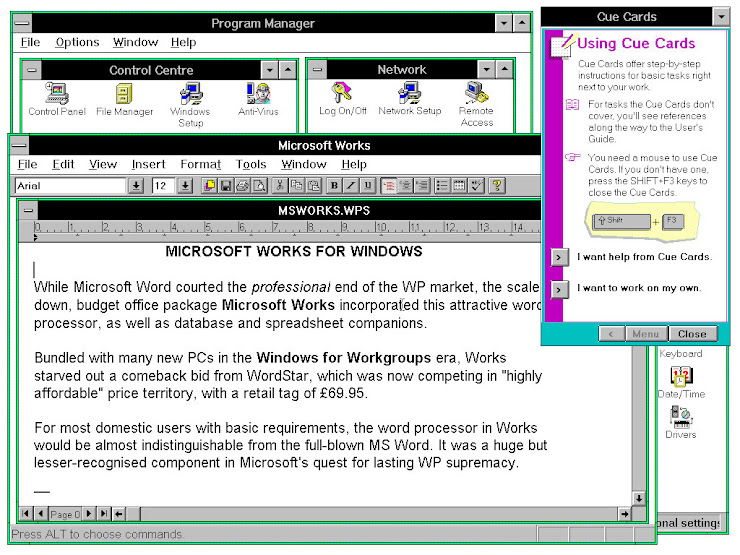
Task: Open the Drivers icon
Action: [681, 422]
